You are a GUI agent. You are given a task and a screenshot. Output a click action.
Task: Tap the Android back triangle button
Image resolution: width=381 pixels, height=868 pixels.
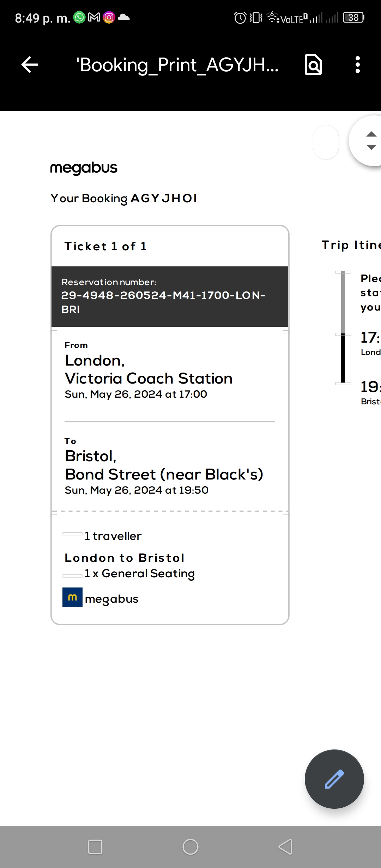coord(285,846)
